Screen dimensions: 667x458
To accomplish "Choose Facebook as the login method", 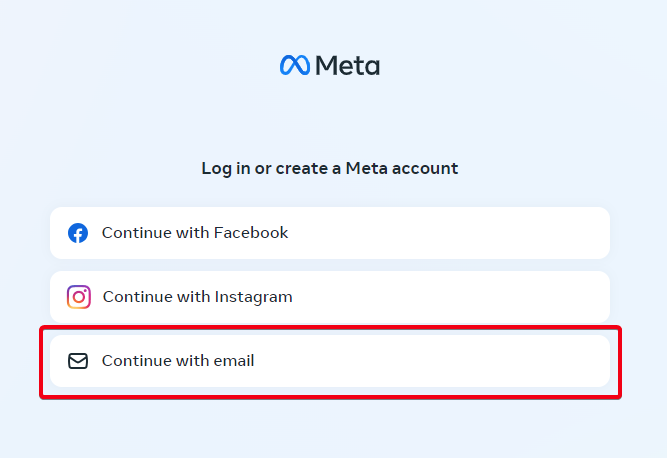I will (x=330, y=233).
